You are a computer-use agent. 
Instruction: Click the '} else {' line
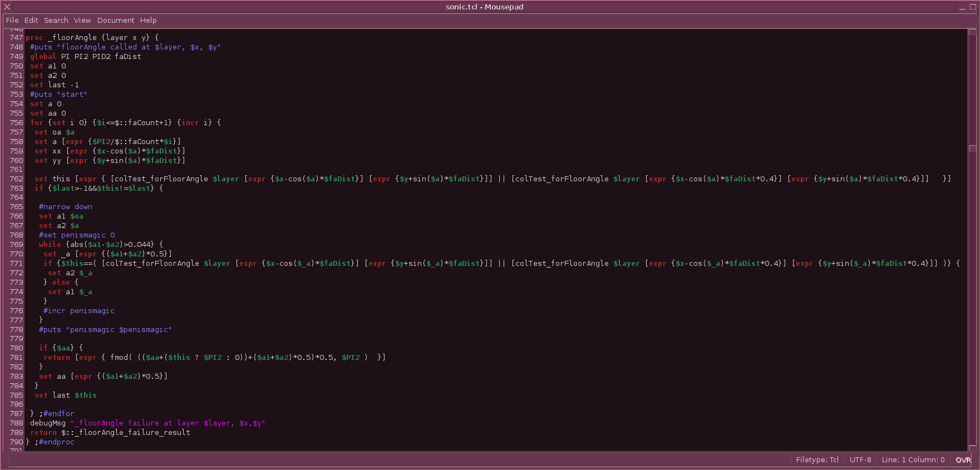click(x=61, y=283)
